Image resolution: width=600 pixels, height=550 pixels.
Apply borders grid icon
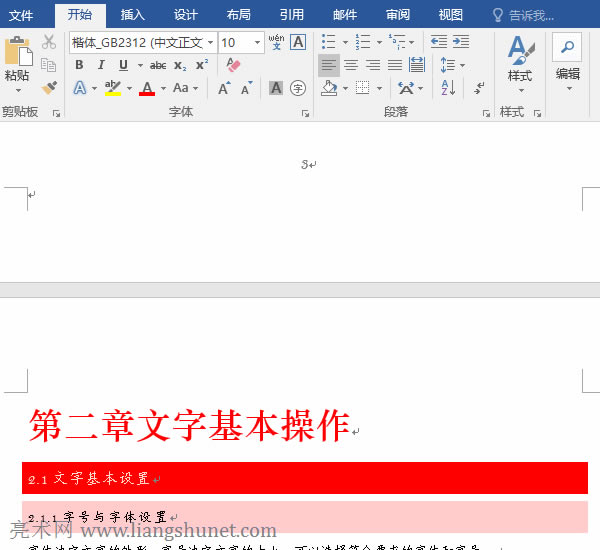pyautogui.click(x=362, y=88)
